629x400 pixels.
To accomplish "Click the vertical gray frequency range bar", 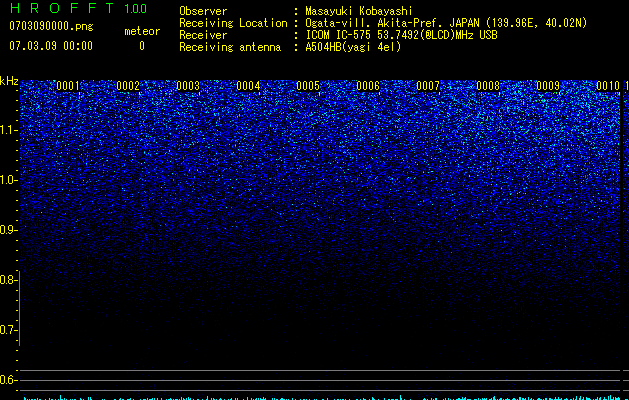I will [x=19, y=308].
